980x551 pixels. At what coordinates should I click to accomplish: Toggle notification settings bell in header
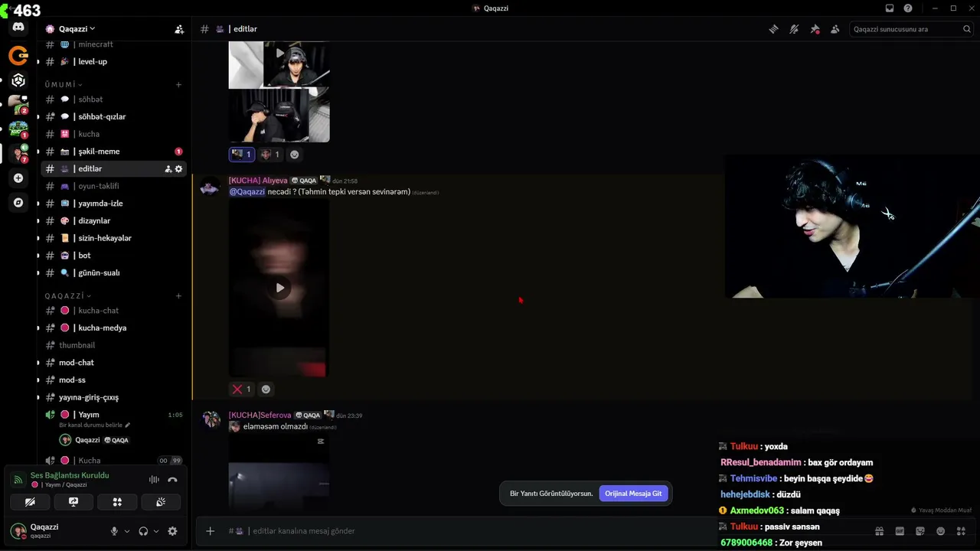[x=794, y=29]
